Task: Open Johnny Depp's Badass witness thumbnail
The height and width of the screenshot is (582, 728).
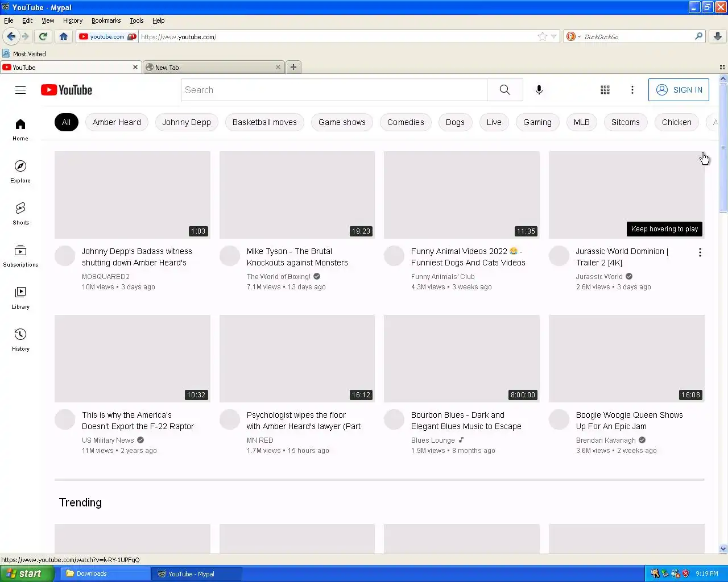Action: (x=133, y=195)
